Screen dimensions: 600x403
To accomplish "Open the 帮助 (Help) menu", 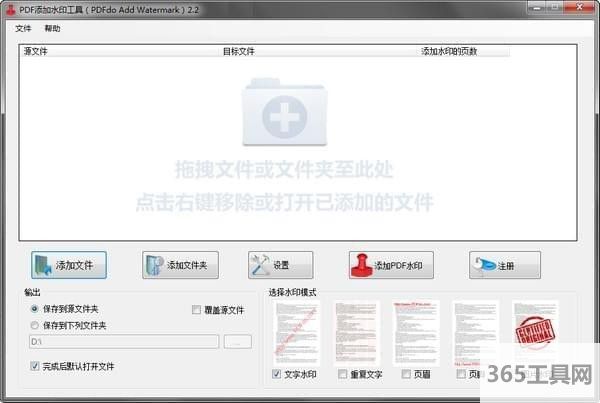I will 52,28.
